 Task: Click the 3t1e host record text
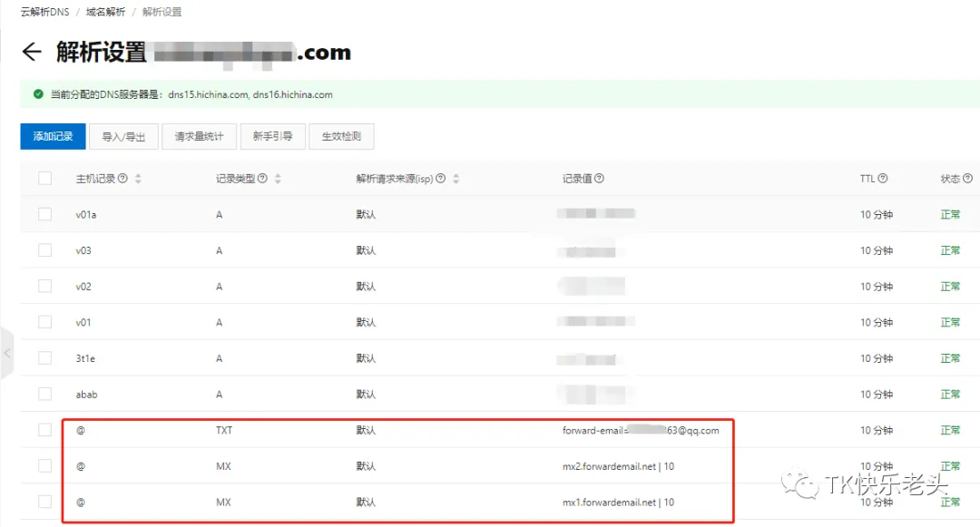tap(85, 358)
